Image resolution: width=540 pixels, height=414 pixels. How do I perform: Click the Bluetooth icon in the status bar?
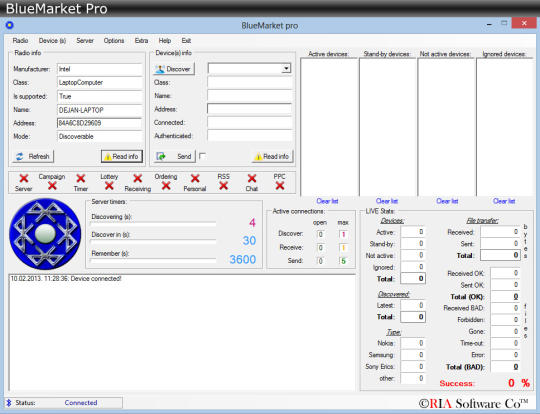coord(9,403)
